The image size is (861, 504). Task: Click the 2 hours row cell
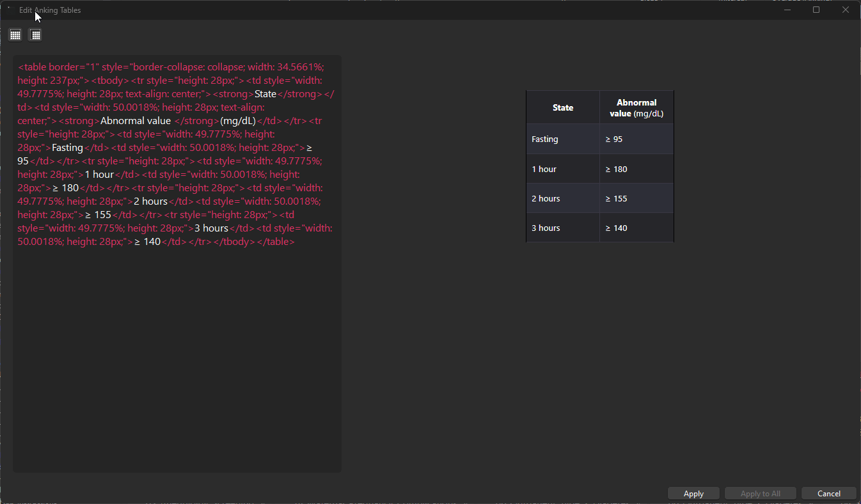(x=563, y=198)
